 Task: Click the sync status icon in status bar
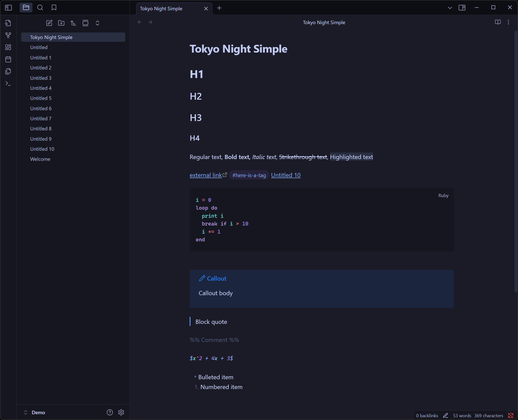(x=510, y=415)
